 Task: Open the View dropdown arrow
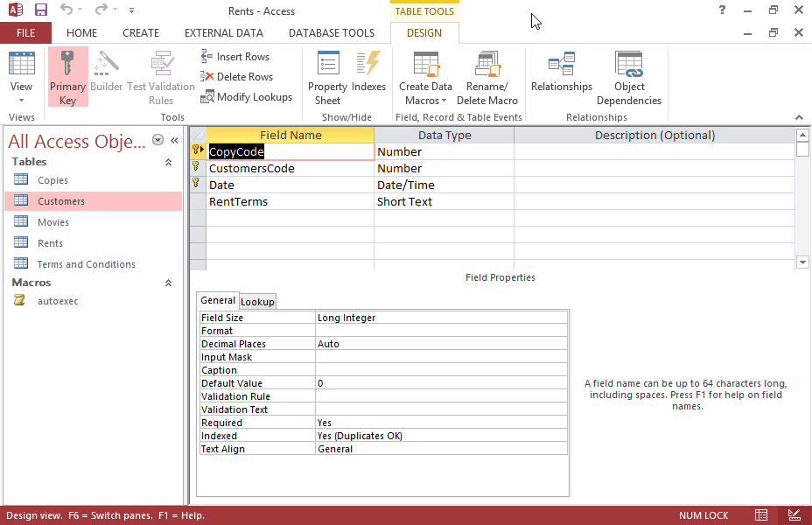pyautogui.click(x=20, y=100)
